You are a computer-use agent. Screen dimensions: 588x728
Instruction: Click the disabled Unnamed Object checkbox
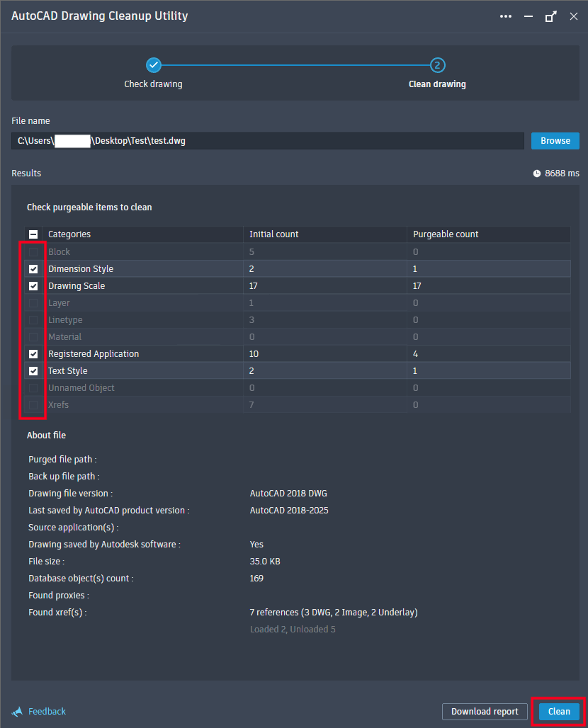(33, 387)
